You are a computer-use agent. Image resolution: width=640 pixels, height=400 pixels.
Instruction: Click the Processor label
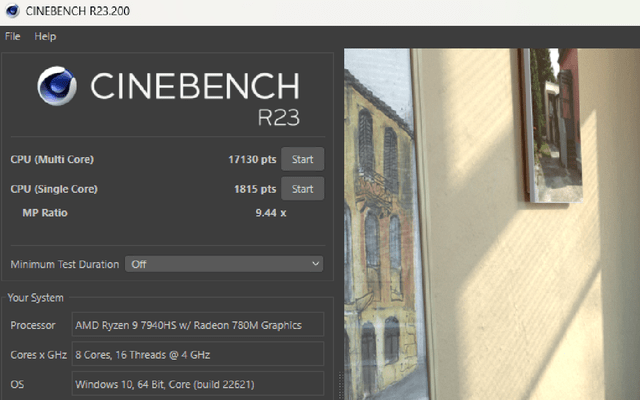(33, 325)
